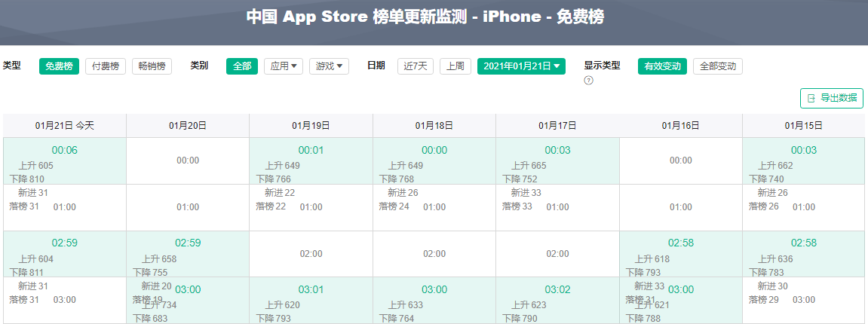Choose the 上周 date range

(455, 66)
